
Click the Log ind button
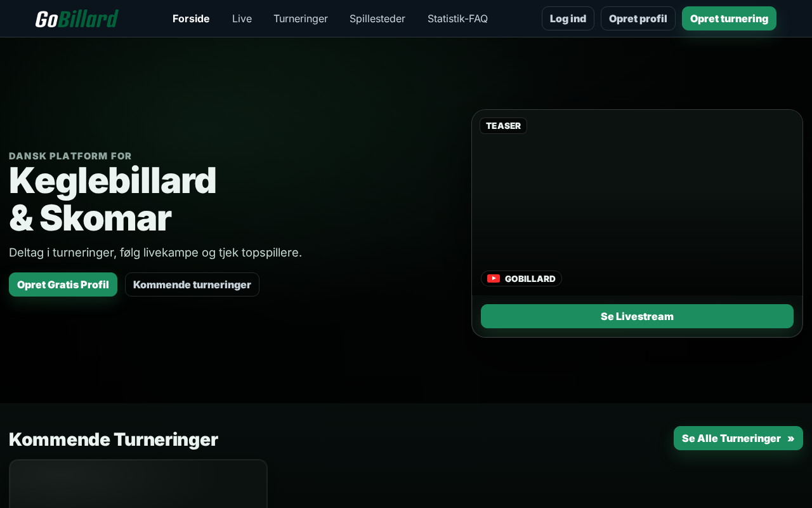coord(568,18)
